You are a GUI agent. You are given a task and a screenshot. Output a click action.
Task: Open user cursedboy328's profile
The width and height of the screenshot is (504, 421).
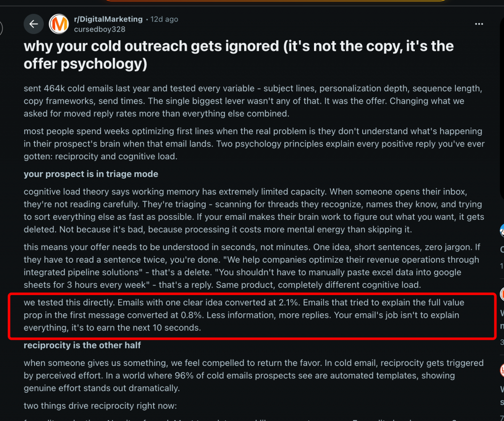click(x=99, y=29)
